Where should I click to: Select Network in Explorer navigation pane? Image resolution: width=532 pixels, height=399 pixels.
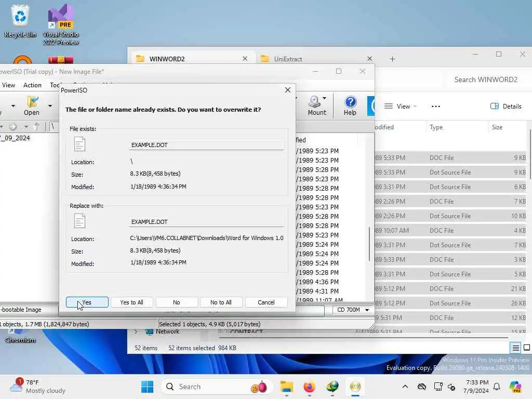click(x=167, y=331)
